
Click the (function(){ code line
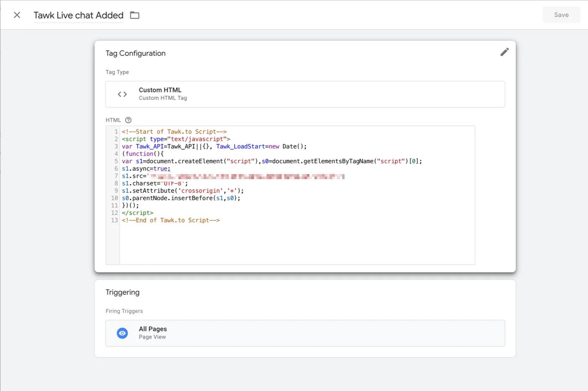pos(143,154)
